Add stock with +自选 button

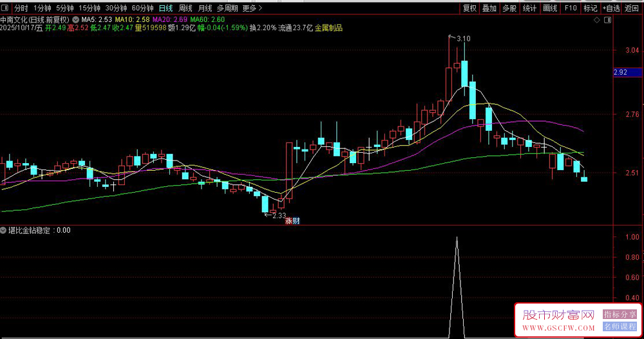tap(611, 8)
